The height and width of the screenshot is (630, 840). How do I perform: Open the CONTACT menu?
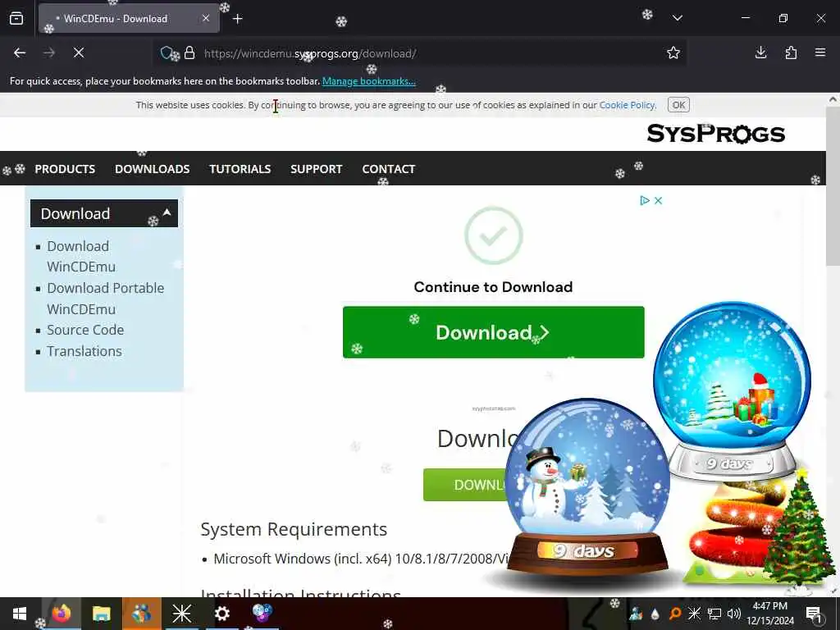tap(388, 169)
